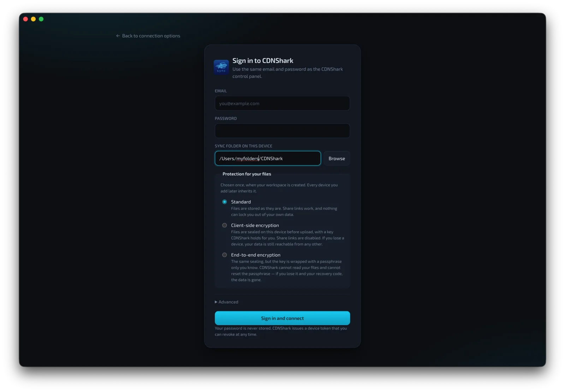
Task: Open the Browse folder picker
Action: tap(337, 158)
